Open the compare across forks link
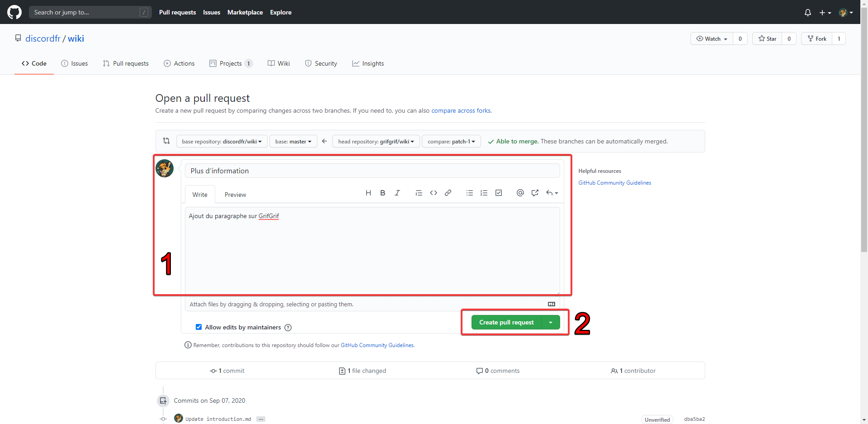Image resolution: width=868 pixels, height=424 pixels. (461, 110)
